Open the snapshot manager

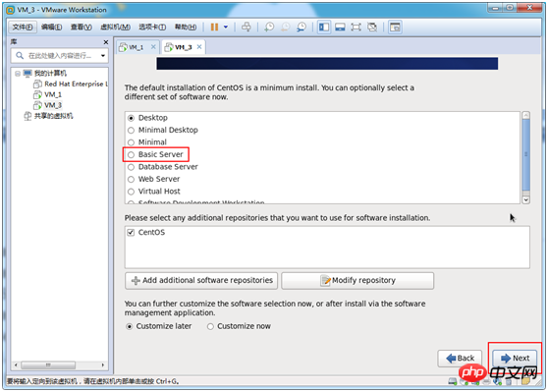coord(301,27)
